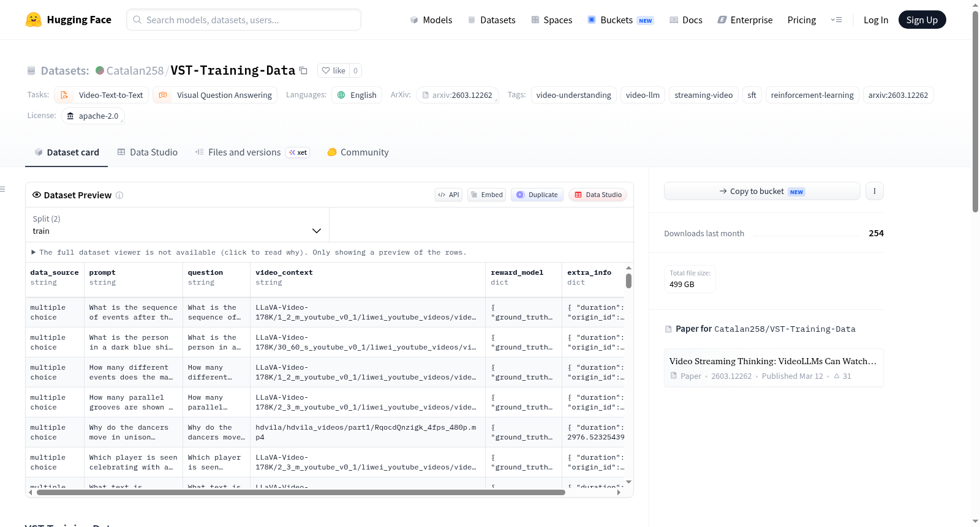Click the 'Which player is seen celebrating' prompt cell
The height and width of the screenshot is (527, 980).
134,462
